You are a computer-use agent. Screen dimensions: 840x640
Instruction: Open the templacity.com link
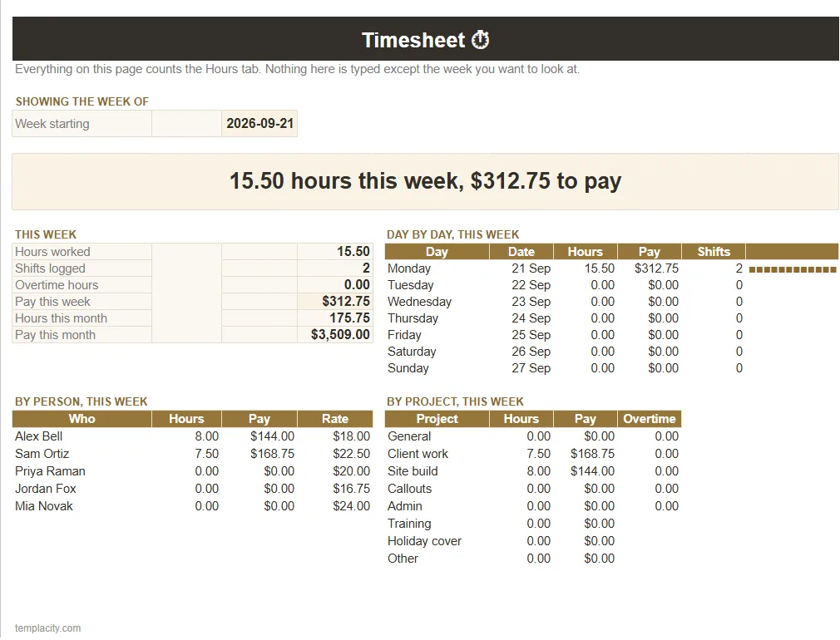(x=47, y=628)
